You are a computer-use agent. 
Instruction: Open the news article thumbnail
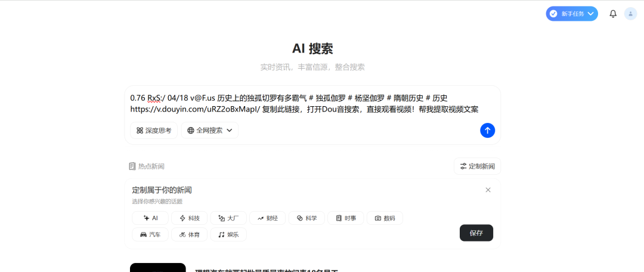point(157,267)
